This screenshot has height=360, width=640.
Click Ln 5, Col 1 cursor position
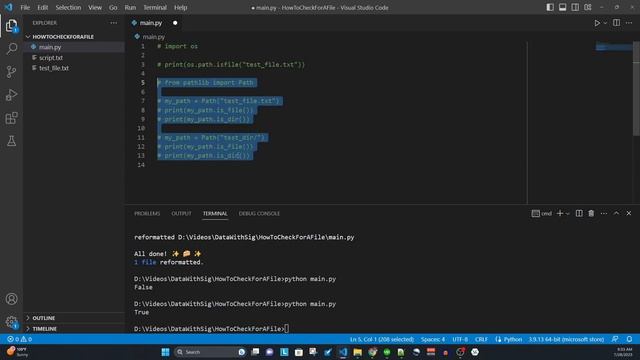point(382,339)
